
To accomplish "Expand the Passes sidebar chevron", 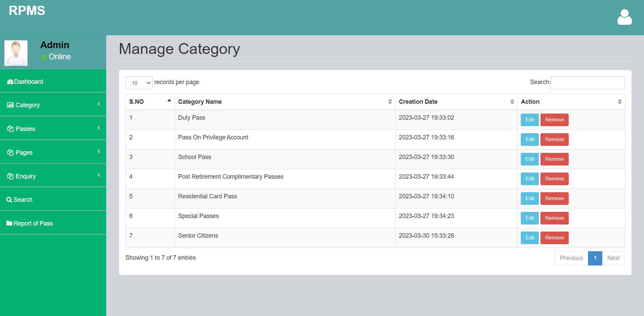I will (99, 128).
